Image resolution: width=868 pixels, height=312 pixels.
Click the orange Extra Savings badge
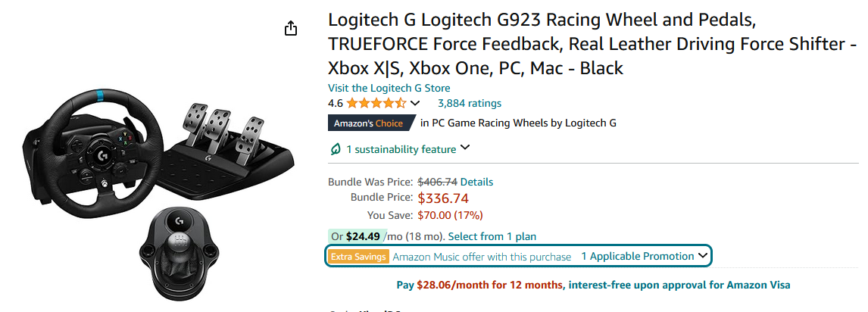coord(359,257)
